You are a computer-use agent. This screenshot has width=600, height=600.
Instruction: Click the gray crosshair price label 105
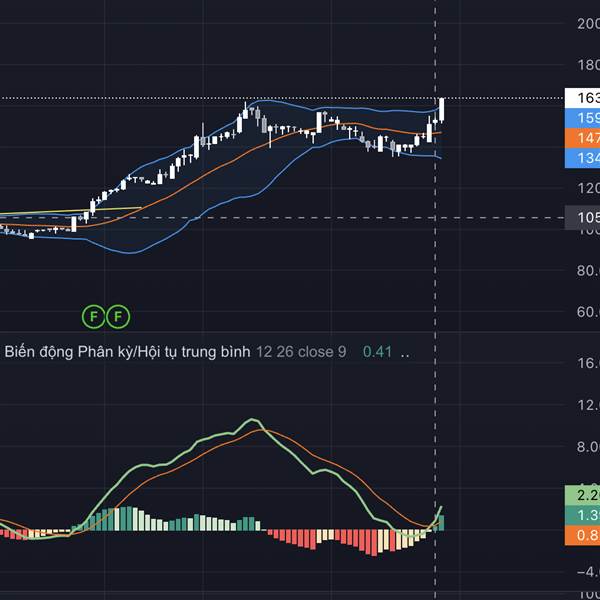[x=582, y=218]
